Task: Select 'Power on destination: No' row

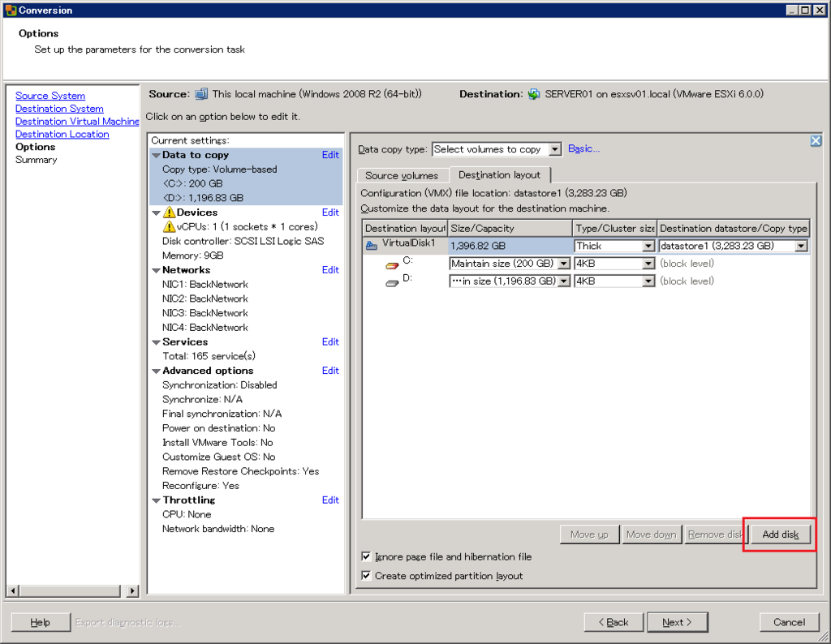Action: 219,428
